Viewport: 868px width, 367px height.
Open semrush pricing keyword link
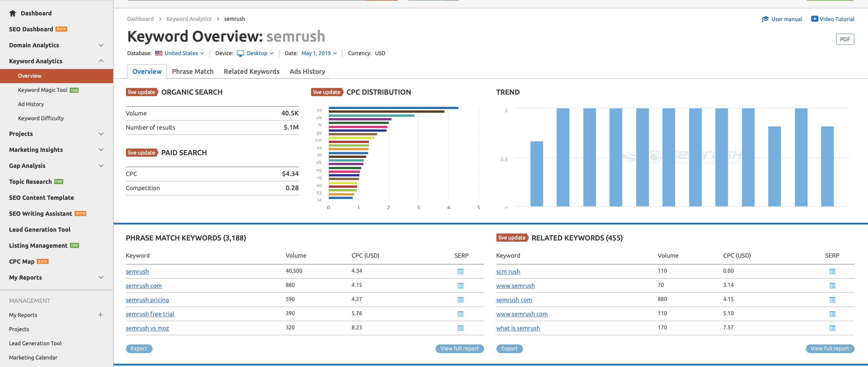[147, 300]
